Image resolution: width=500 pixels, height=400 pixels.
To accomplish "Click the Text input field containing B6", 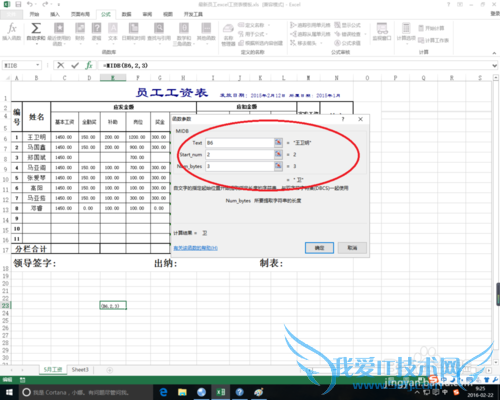I will (240, 143).
